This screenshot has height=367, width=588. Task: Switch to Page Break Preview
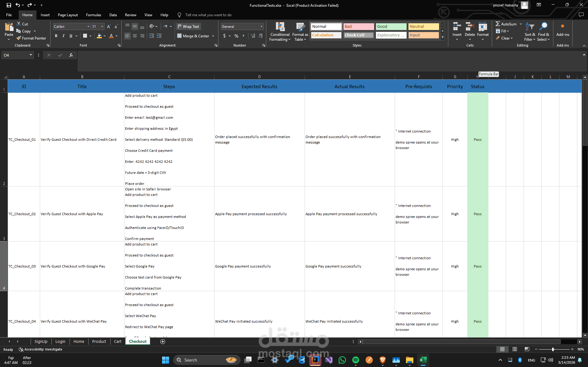pyautogui.click(x=527, y=349)
